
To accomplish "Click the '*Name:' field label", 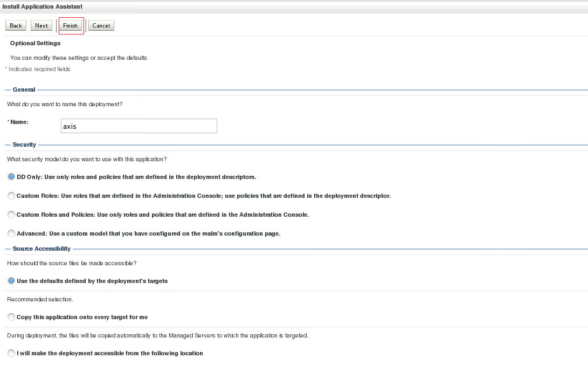I will click(x=18, y=122).
